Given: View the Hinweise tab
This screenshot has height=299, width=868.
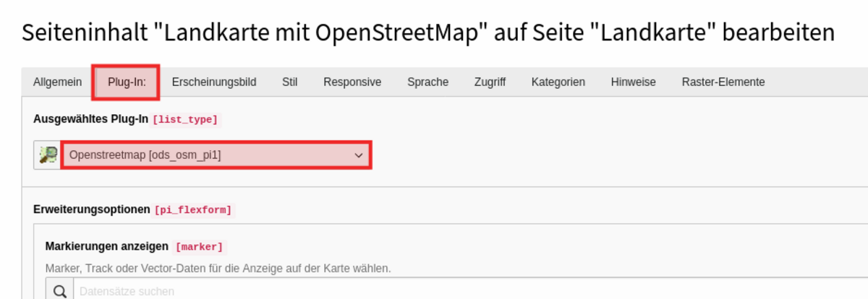Looking at the screenshot, I should pos(633,82).
